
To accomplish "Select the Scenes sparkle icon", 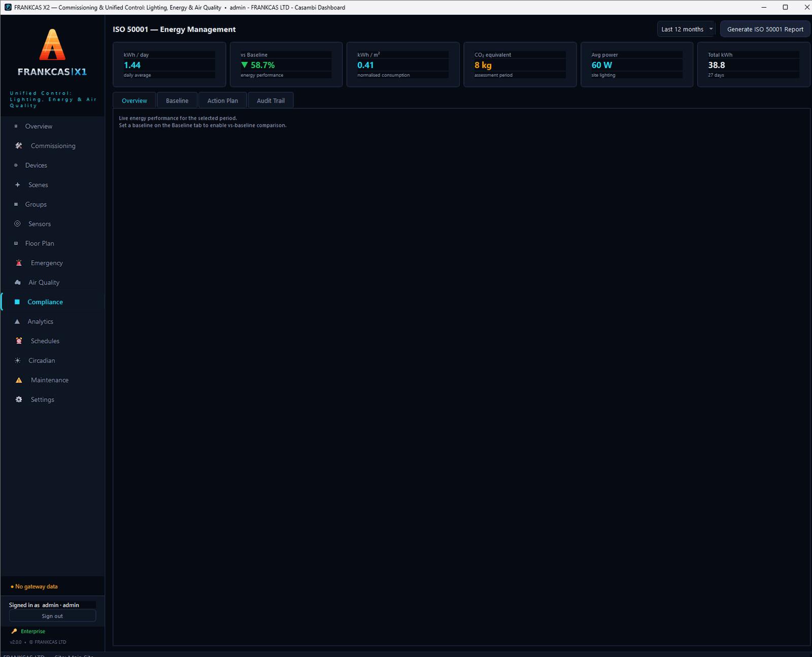I will click(17, 185).
